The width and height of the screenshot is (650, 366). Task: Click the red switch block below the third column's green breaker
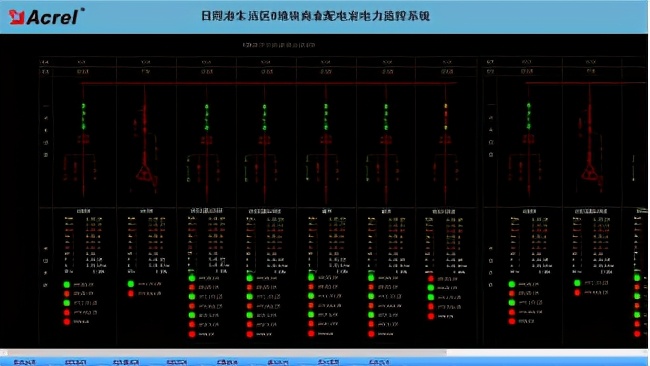(206, 140)
